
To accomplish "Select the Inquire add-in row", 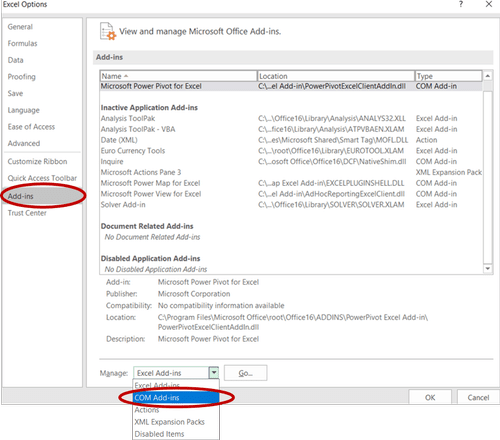I will [291, 162].
